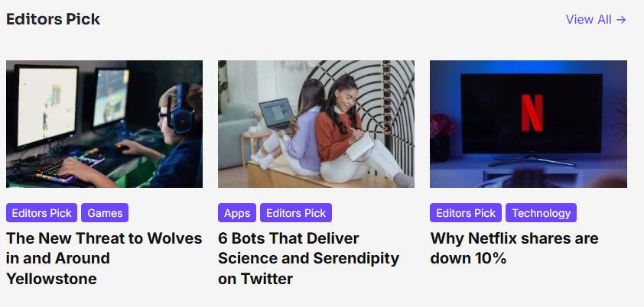Select Editors Pick tag on Netflix article

[466, 213]
